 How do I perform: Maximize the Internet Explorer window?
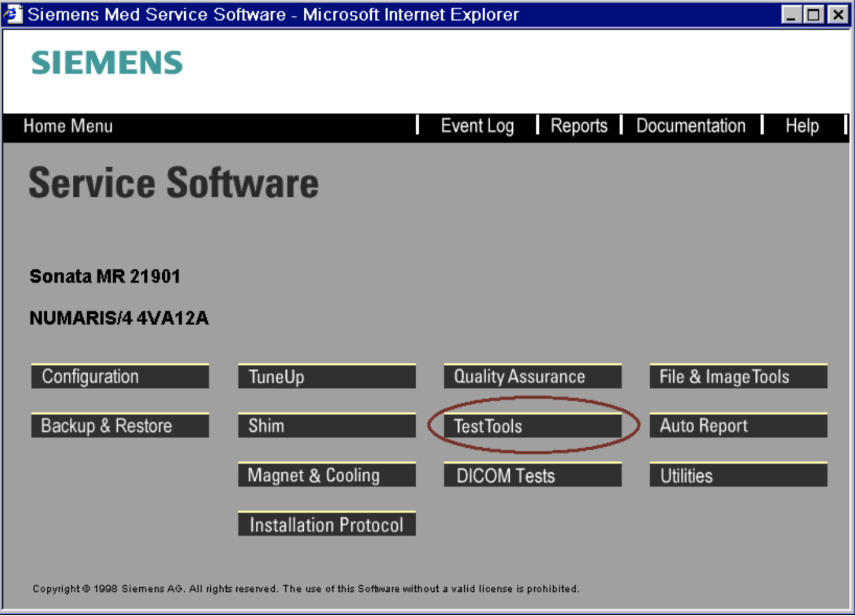pos(814,14)
